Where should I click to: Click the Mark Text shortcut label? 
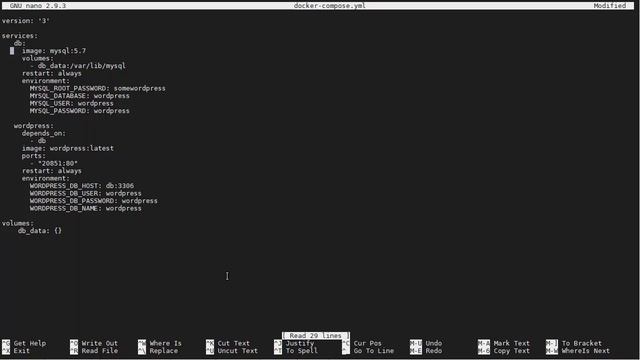(x=511, y=343)
